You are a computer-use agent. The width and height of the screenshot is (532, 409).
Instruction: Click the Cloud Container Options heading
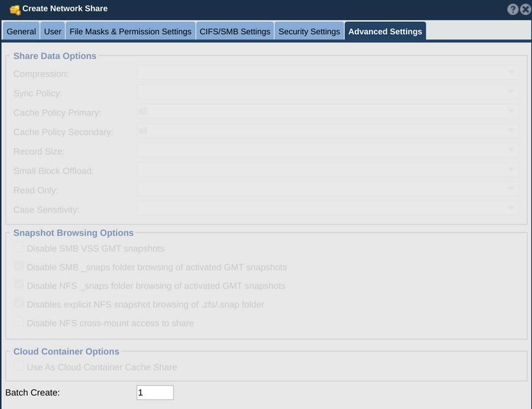[x=67, y=351]
